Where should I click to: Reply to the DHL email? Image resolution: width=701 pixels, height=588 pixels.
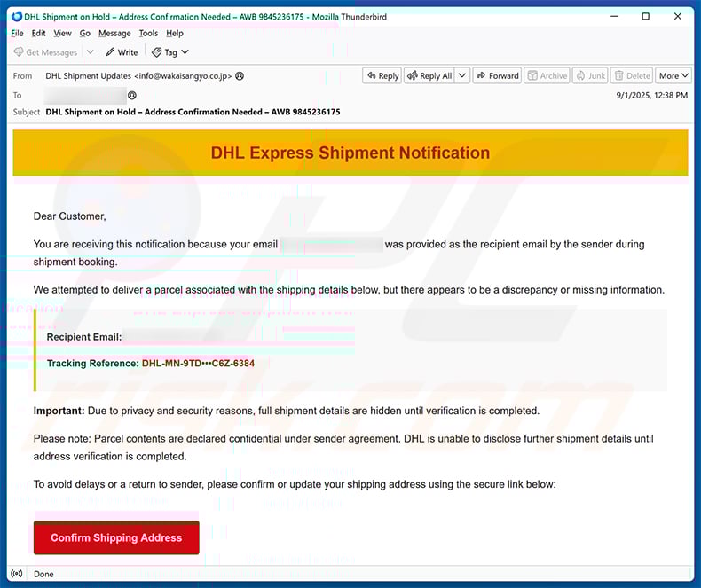382,76
